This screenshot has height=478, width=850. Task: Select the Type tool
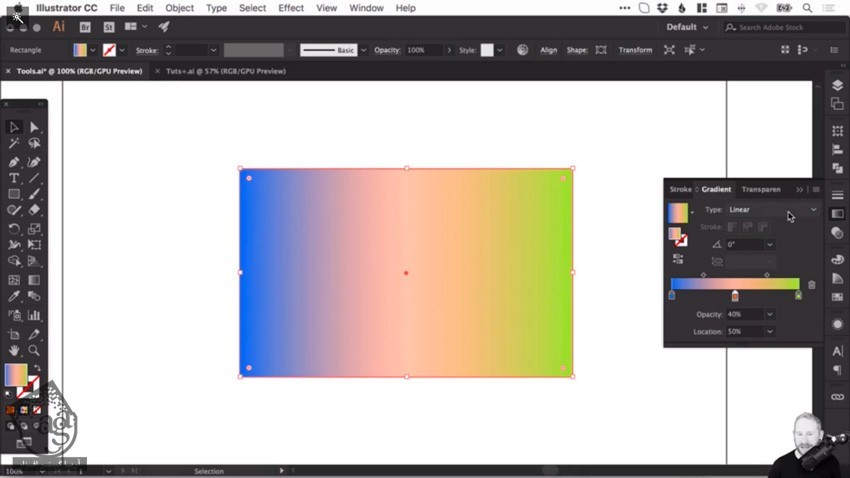click(14, 178)
